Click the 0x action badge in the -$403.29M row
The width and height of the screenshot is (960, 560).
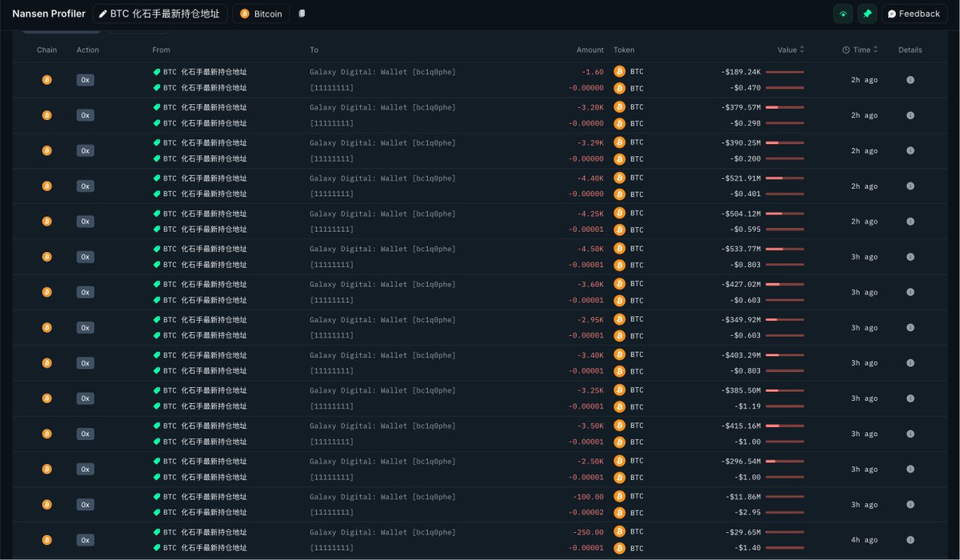coord(86,363)
